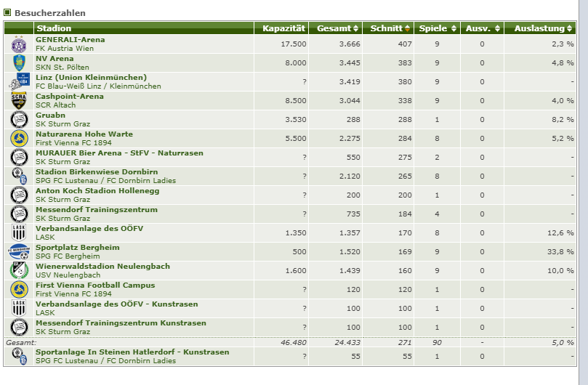Screen dimensions: 588x385
Task: Open First Vienna Football Campus link
Action: click(95, 285)
